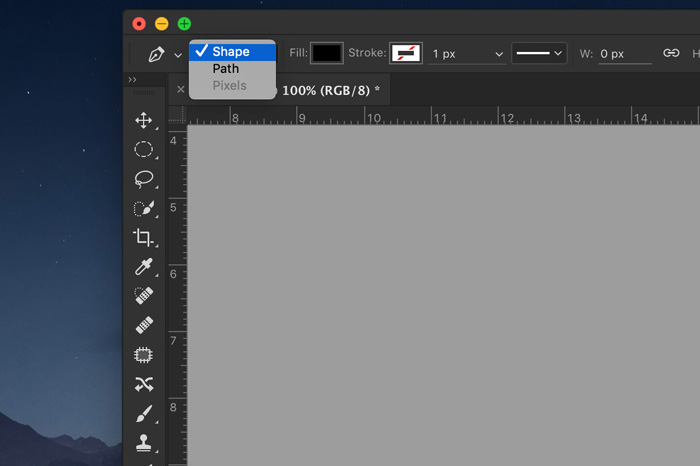The height and width of the screenshot is (466, 700).
Task: Click the ruler origin corner box
Action: (x=177, y=115)
